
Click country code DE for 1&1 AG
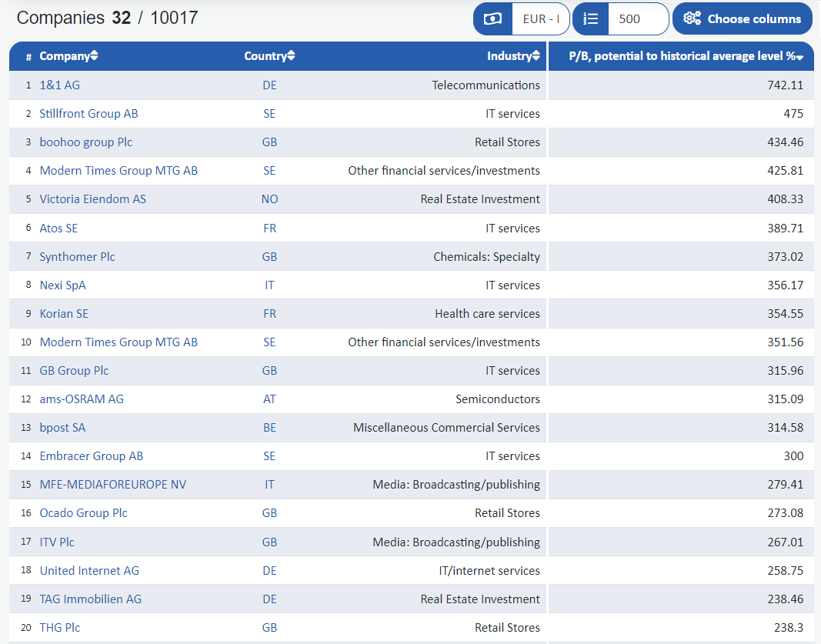point(269,85)
